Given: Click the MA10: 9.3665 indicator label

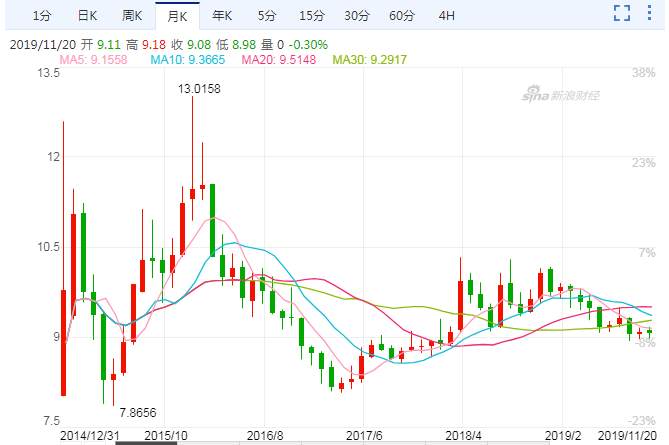Looking at the screenshot, I should click(x=188, y=60).
